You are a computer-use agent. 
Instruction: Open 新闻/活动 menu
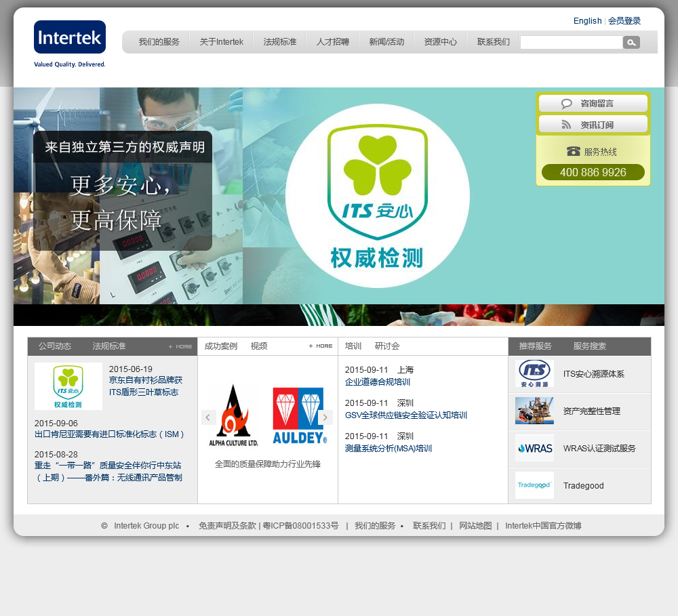[386, 42]
